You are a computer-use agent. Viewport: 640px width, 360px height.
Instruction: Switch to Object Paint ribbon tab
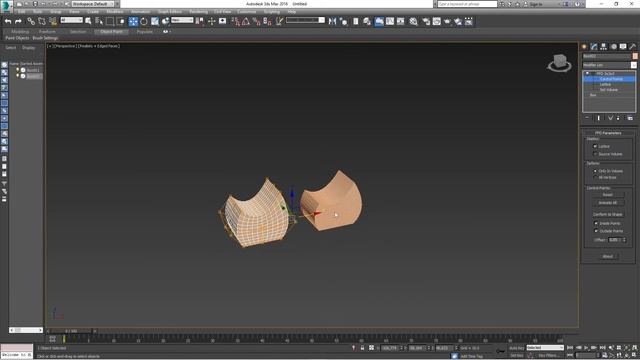(x=111, y=31)
